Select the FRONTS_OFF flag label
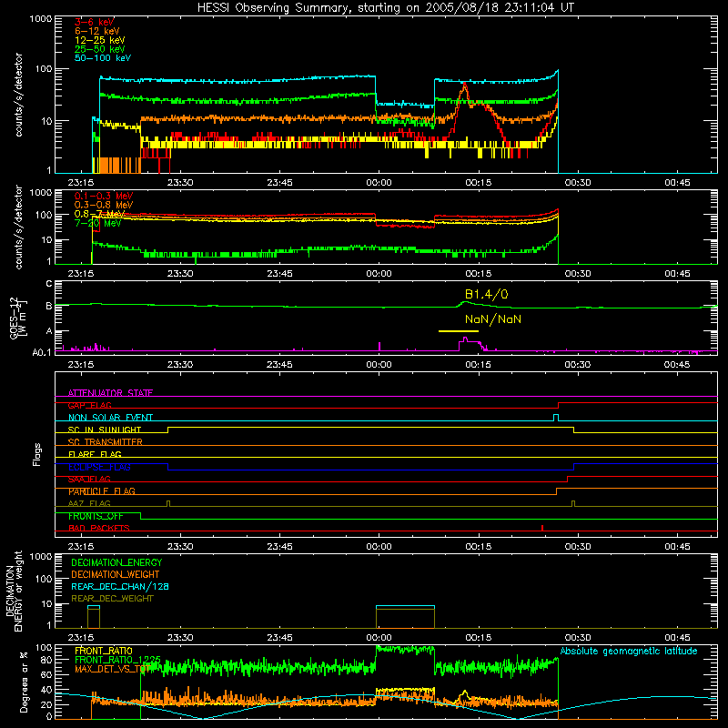 [x=96, y=516]
